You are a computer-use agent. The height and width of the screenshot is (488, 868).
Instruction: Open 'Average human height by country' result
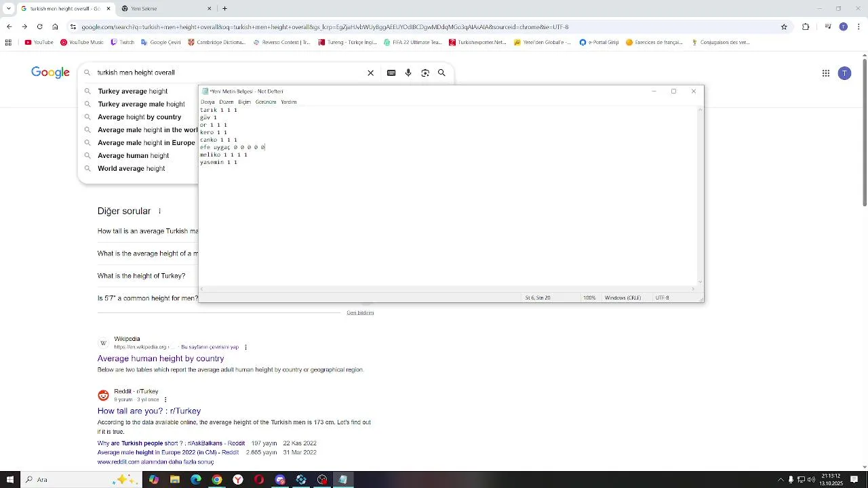pyautogui.click(x=161, y=359)
